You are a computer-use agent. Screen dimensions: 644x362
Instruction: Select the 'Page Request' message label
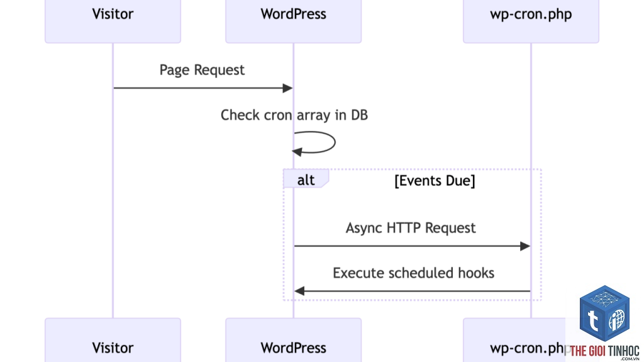202,70
